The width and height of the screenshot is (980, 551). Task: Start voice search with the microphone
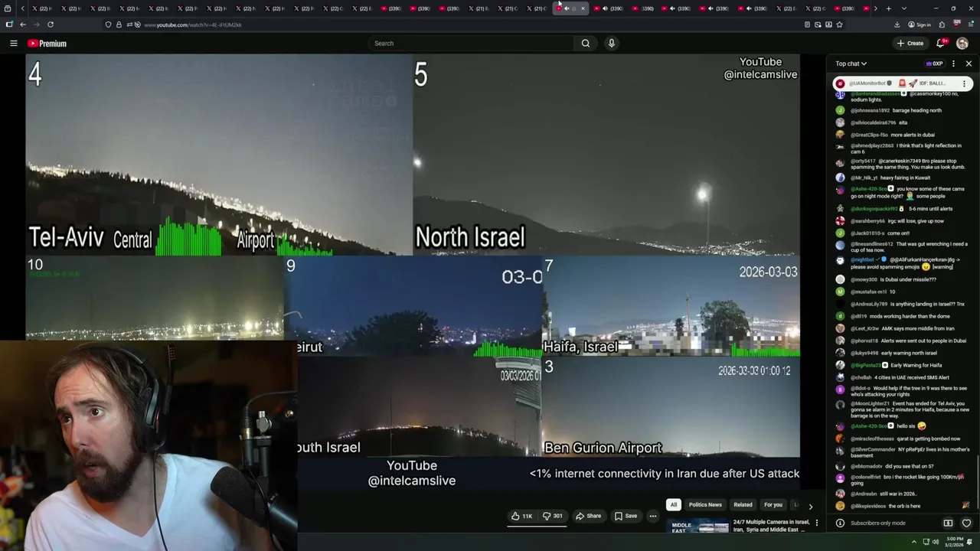611,44
